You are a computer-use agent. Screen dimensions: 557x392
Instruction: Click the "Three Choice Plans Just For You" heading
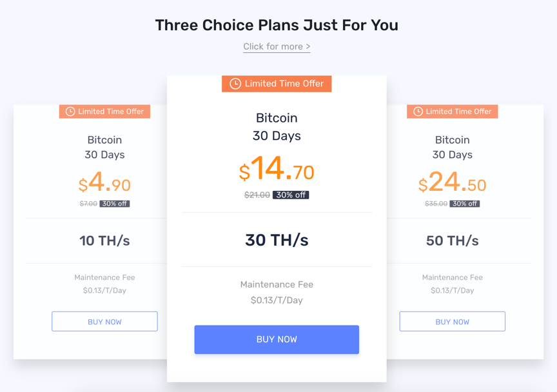pyautogui.click(x=277, y=25)
